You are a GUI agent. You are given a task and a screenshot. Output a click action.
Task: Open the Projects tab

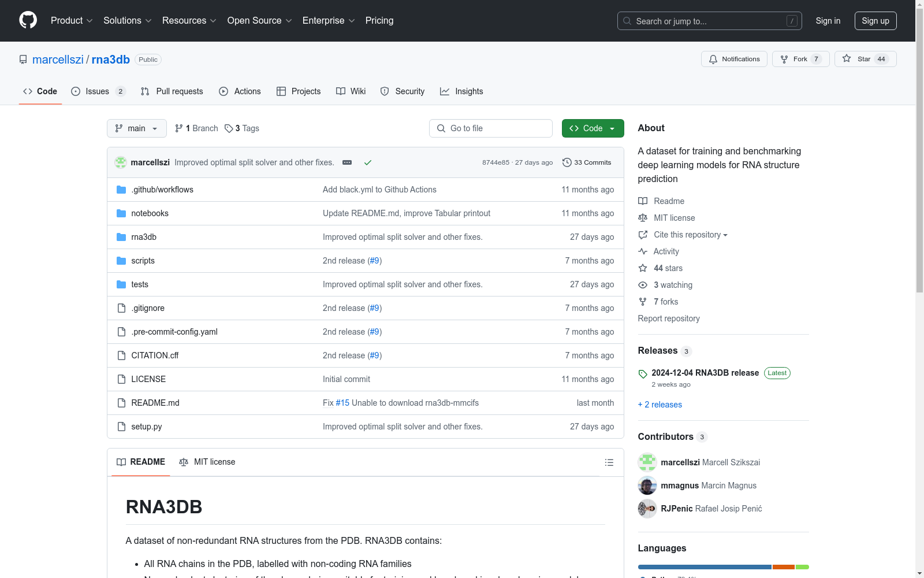pos(299,91)
